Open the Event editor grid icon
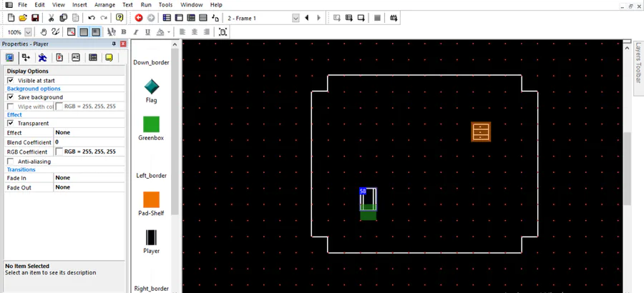This screenshot has height=293, width=644. (x=191, y=18)
